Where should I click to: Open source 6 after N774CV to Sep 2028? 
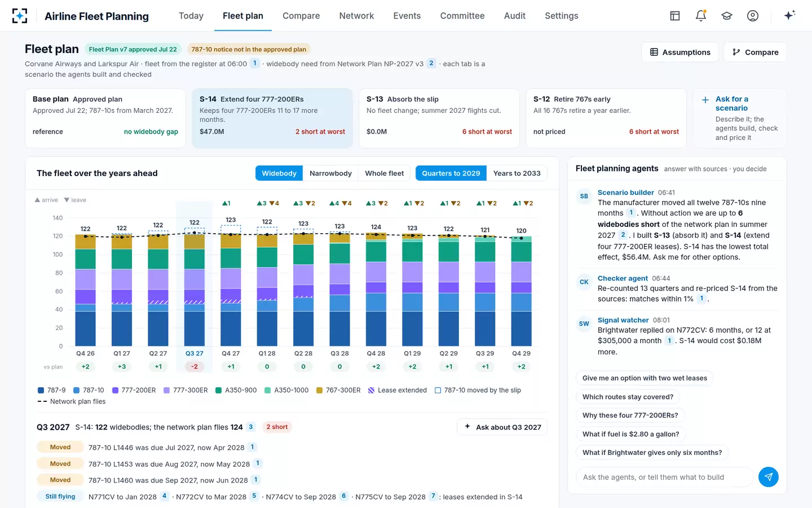pos(343,496)
